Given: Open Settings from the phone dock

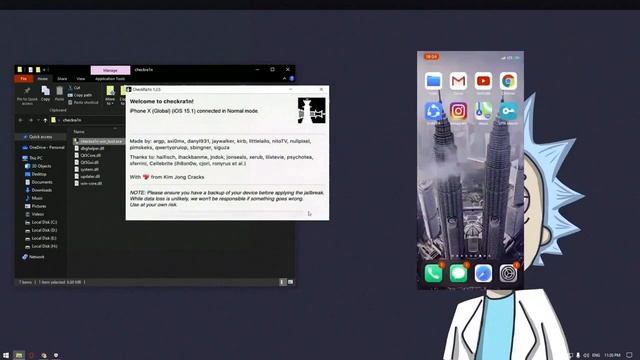Looking at the screenshot, I should [508, 273].
